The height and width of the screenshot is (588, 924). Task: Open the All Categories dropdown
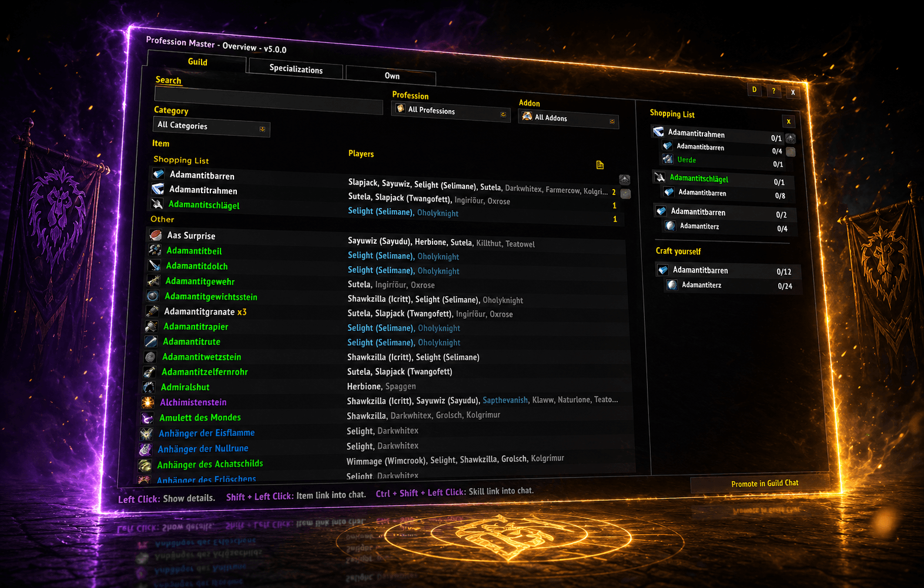(212, 127)
